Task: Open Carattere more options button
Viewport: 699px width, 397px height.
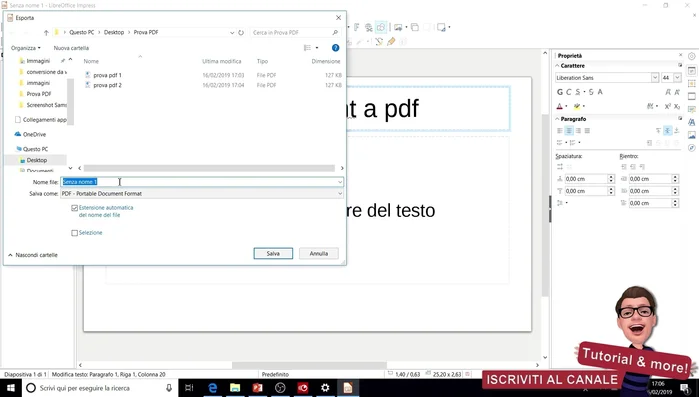Action: click(x=680, y=65)
